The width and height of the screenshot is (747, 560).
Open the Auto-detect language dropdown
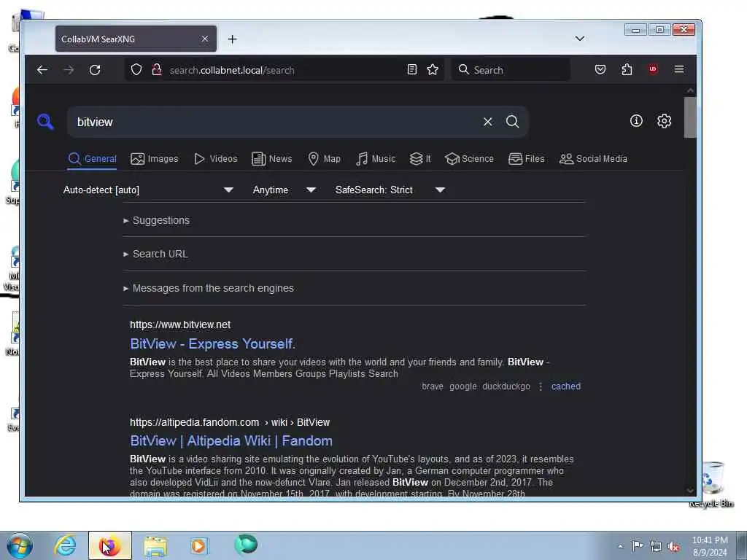[148, 190]
